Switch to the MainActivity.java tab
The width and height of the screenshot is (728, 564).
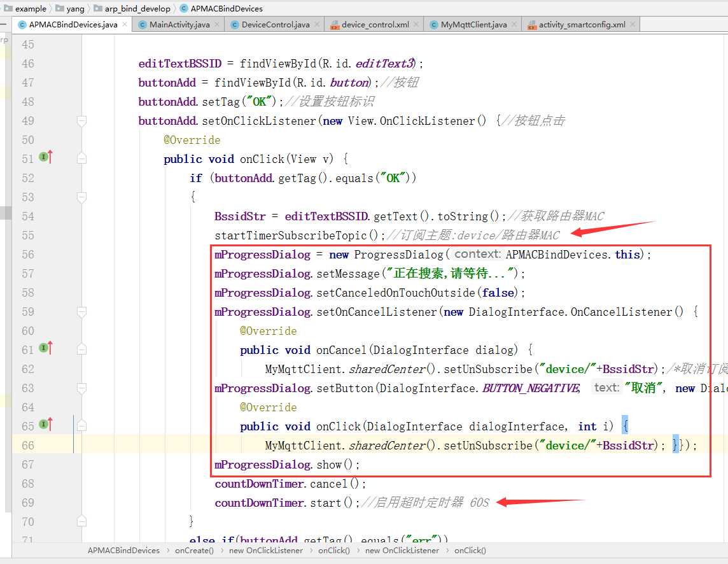point(179,25)
